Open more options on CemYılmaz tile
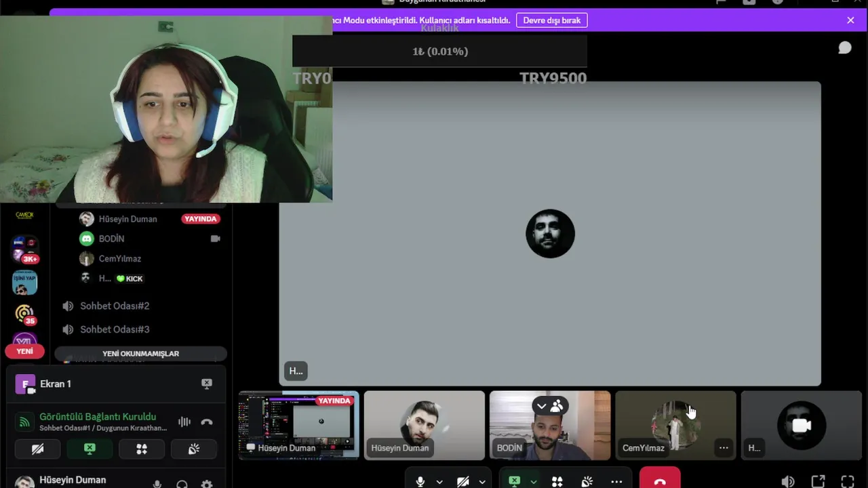Viewport: 868px width, 488px height. coord(724,447)
